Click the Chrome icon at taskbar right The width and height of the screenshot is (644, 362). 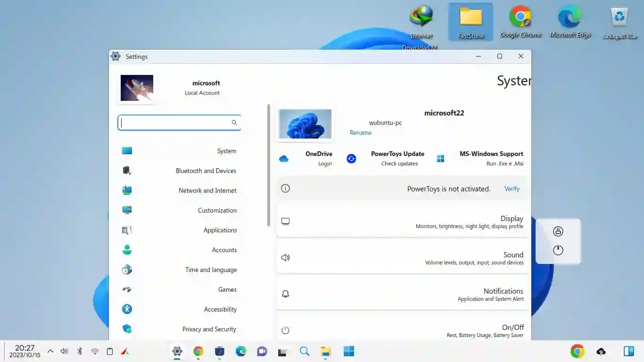[x=577, y=351]
